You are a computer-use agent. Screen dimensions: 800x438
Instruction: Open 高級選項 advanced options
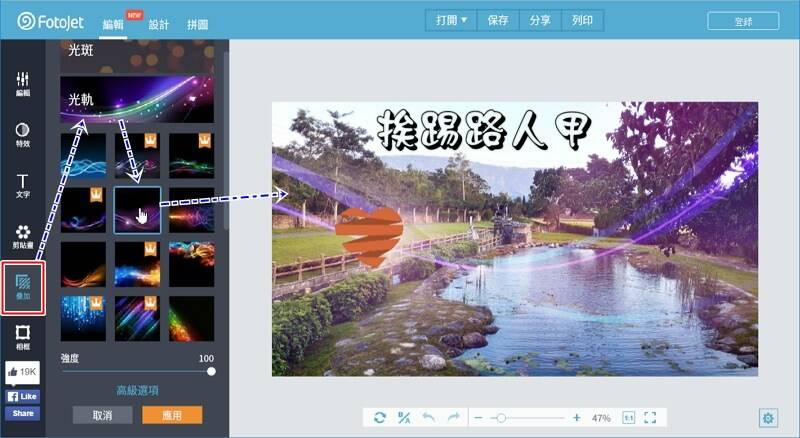137,391
